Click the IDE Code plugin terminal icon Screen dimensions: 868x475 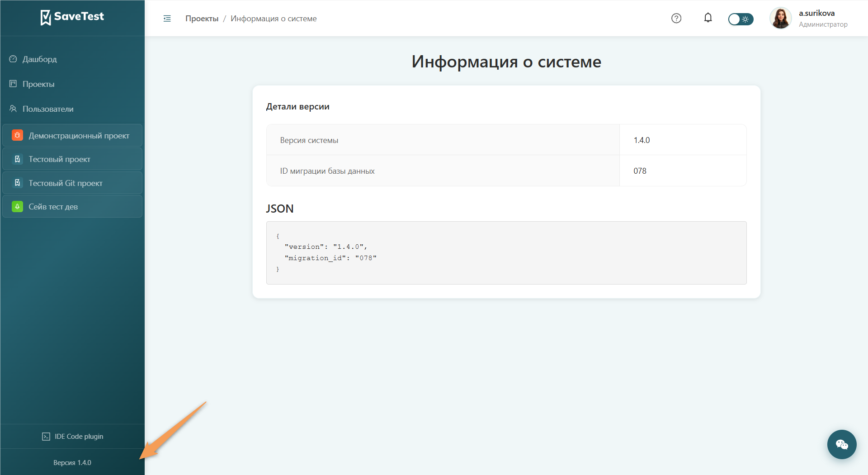pos(46,437)
